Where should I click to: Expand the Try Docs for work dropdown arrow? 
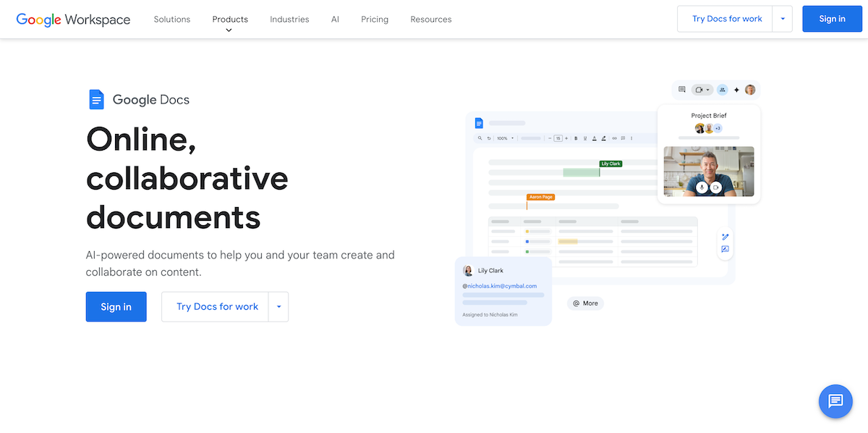tap(783, 19)
